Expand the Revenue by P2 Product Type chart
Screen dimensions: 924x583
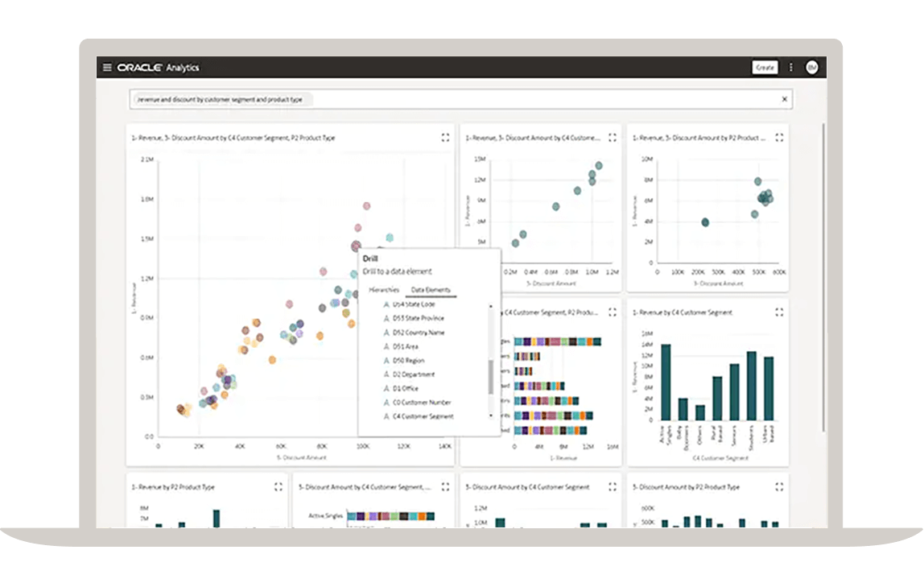click(278, 486)
